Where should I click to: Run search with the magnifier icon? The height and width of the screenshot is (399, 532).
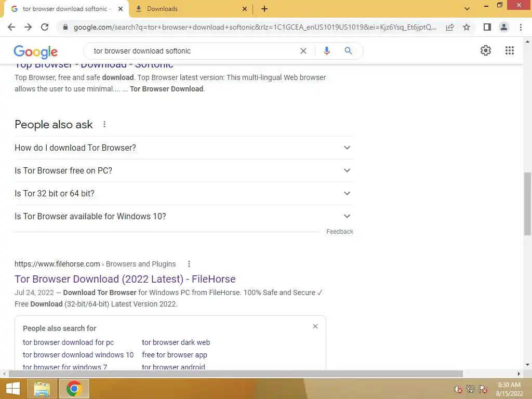coord(348,51)
